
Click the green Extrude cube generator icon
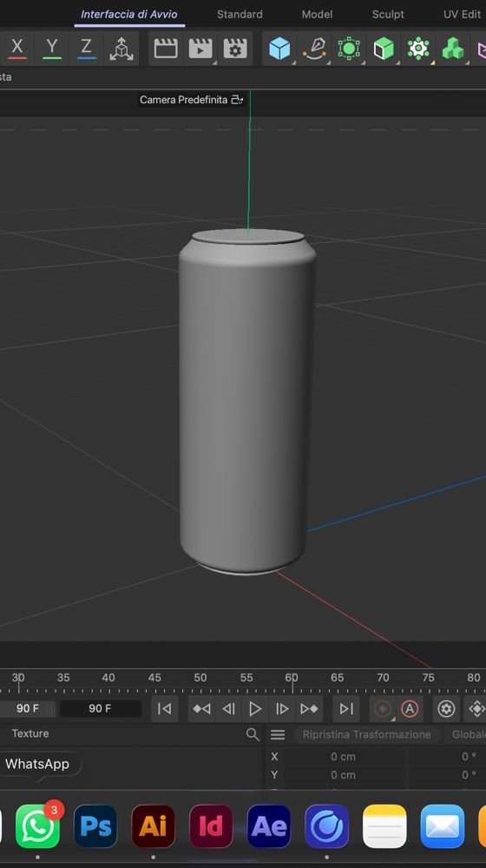pos(384,49)
